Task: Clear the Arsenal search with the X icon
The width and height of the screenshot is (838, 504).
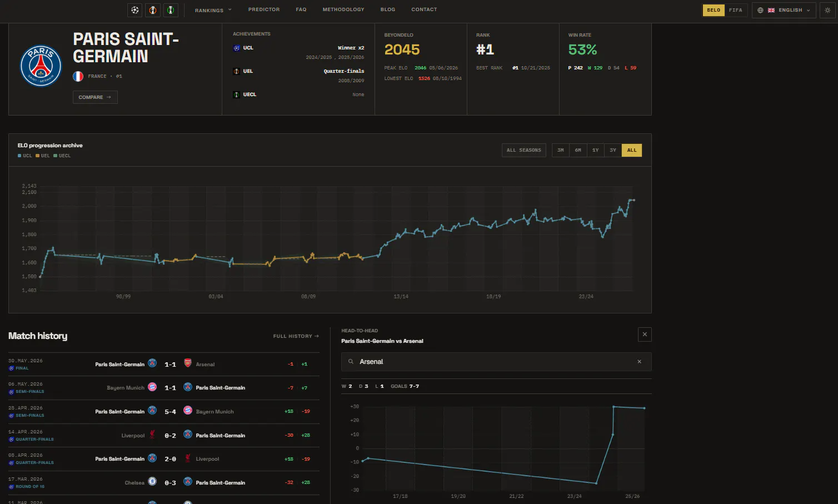Action: (x=639, y=362)
